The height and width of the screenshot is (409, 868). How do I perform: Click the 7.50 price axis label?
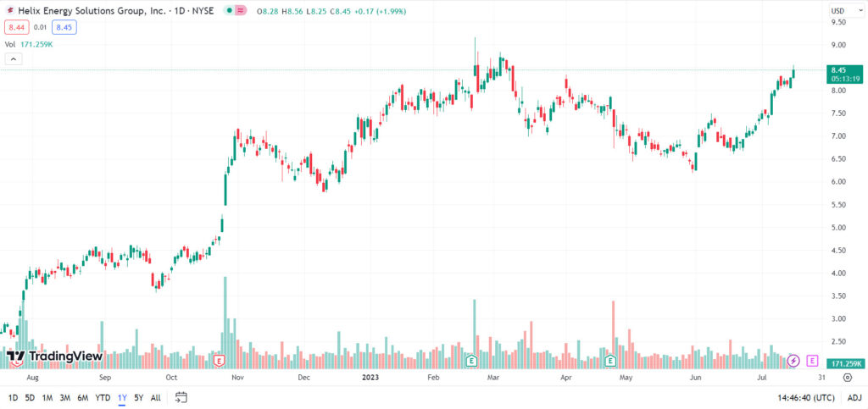(838, 113)
